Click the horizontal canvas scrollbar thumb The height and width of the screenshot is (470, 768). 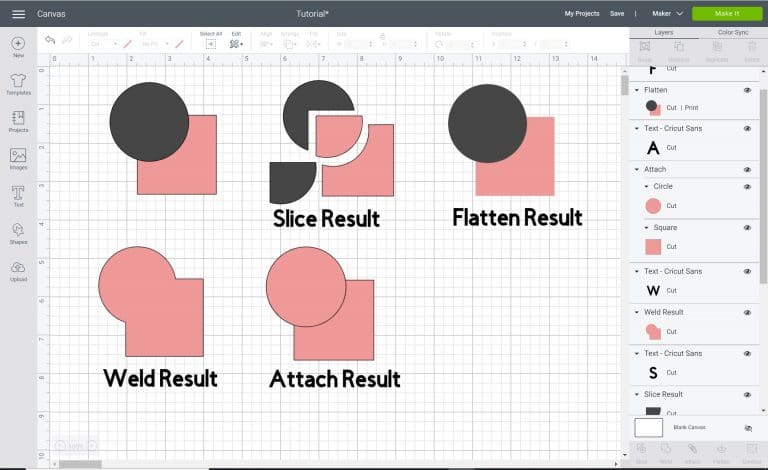pos(80,464)
